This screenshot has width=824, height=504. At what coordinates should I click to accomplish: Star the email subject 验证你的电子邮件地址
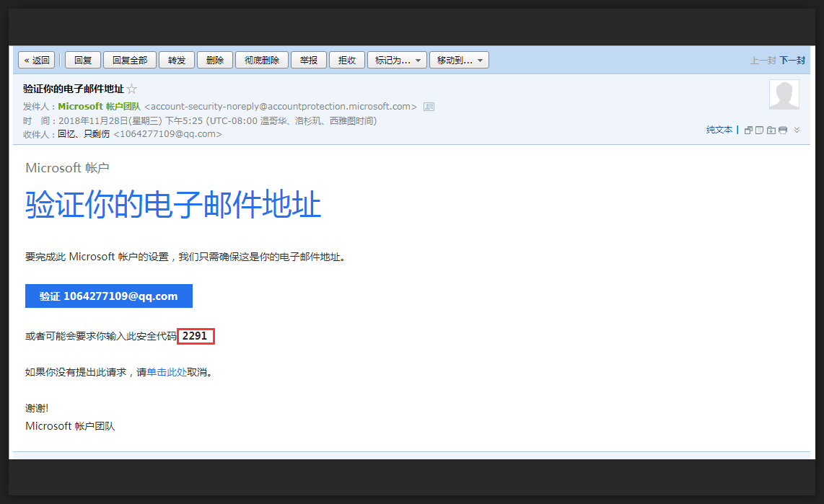(132, 89)
